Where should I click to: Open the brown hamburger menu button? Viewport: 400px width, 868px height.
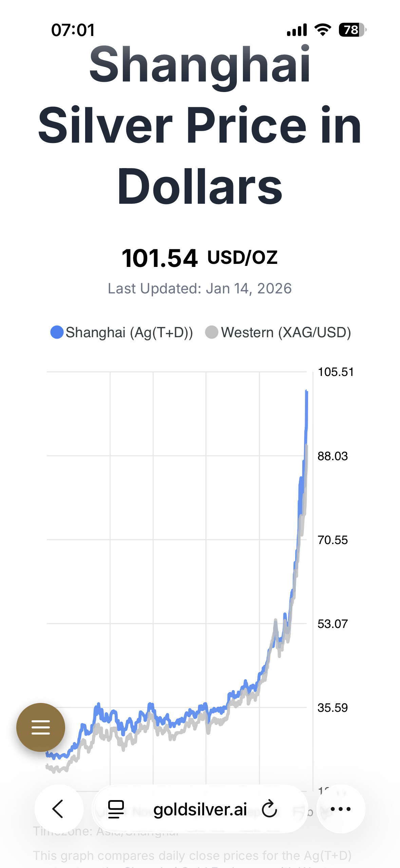pyautogui.click(x=41, y=727)
